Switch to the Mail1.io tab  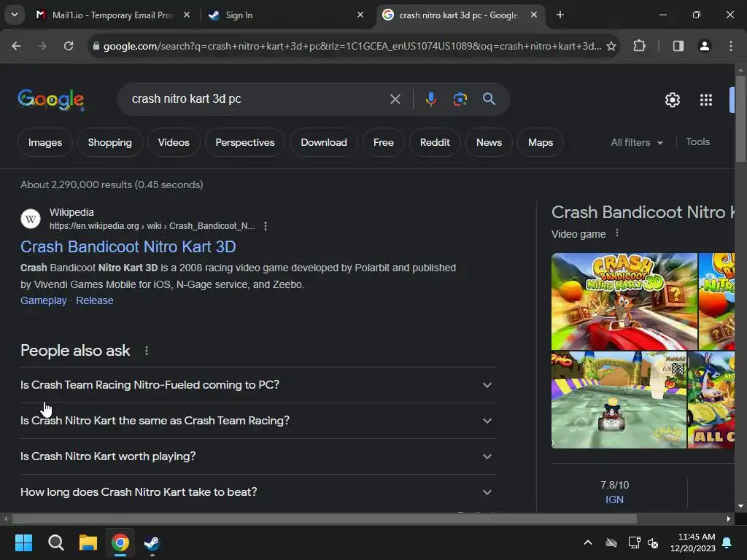(x=112, y=15)
